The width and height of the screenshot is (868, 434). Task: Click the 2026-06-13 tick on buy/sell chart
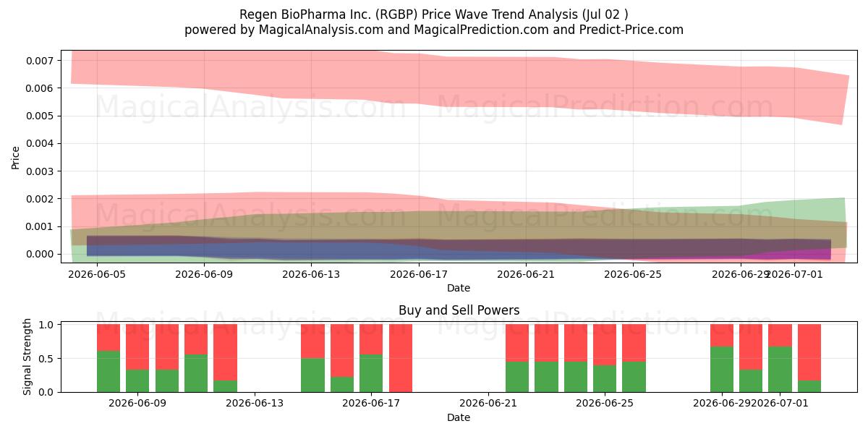pyautogui.click(x=255, y=404)
